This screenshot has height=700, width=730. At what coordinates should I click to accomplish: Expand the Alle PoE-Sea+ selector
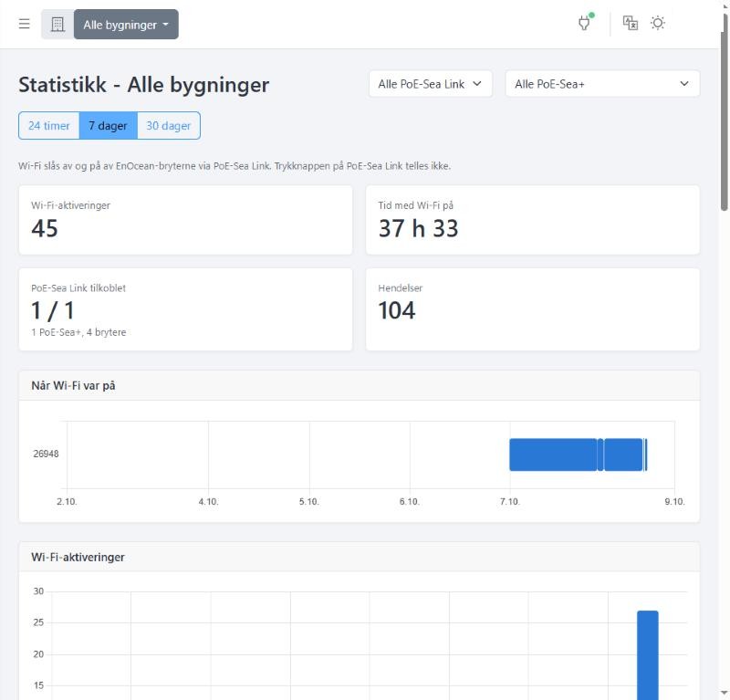tap(602, 84)
